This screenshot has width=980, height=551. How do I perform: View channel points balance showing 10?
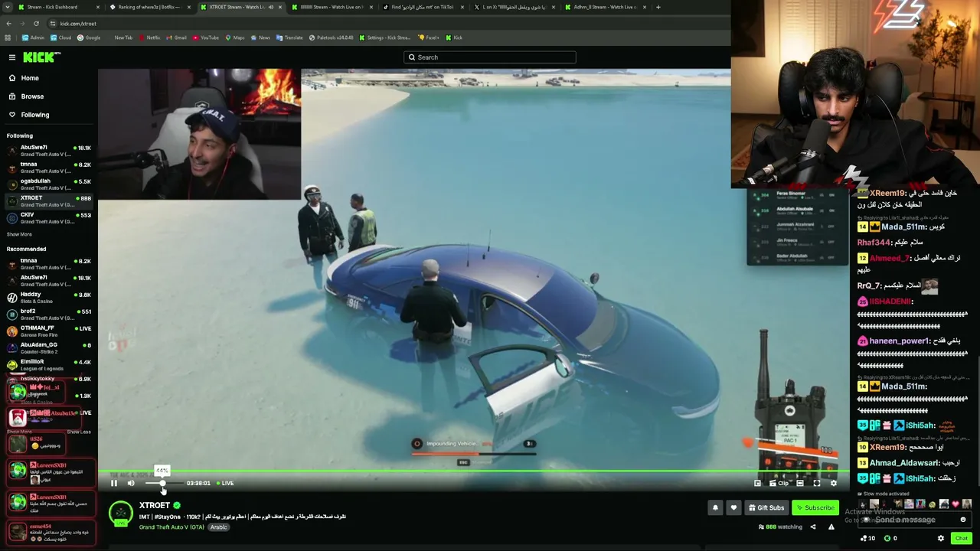pyautogui.click(x=867, y=538)
